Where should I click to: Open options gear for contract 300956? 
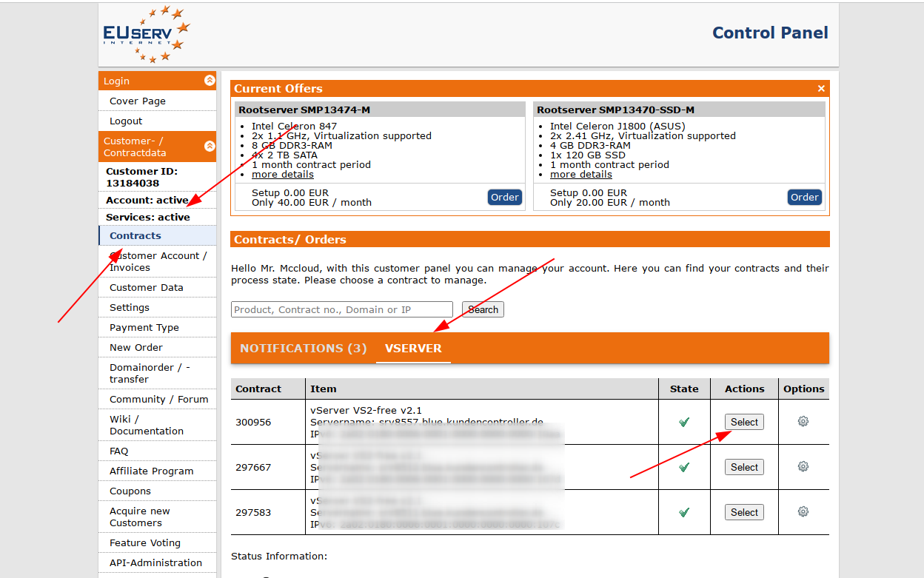coord(803,421)
